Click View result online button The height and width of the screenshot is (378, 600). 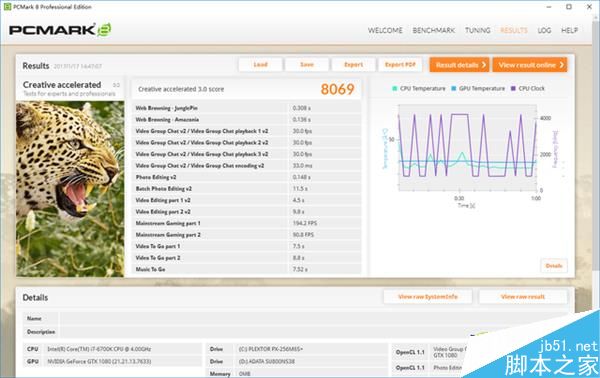(x=530, y=65)
